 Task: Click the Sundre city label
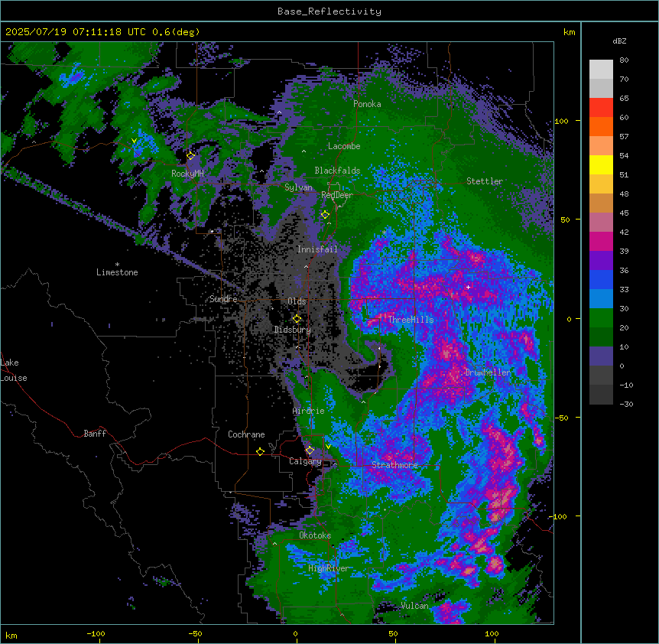pos(223,299)
